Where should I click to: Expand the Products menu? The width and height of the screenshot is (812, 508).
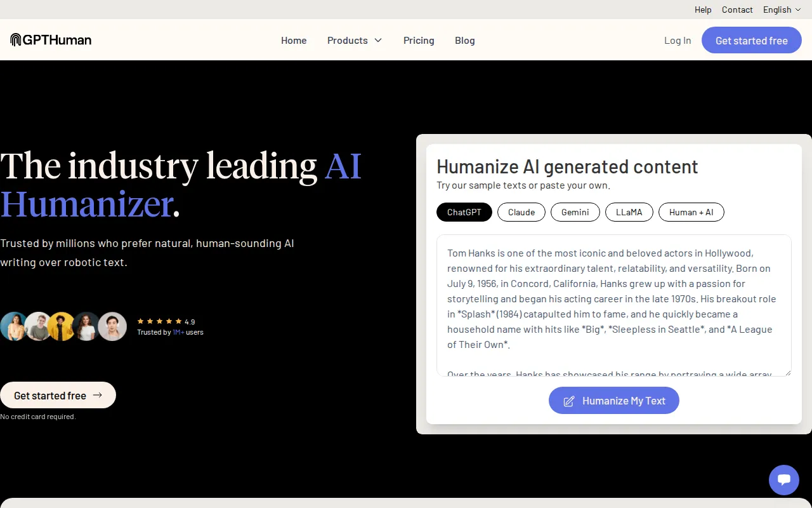tap(355, 40)
